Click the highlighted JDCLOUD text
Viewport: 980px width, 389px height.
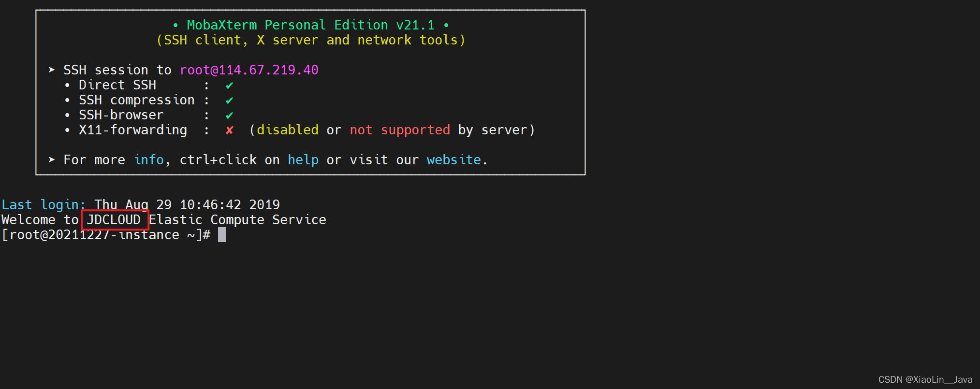114,220
